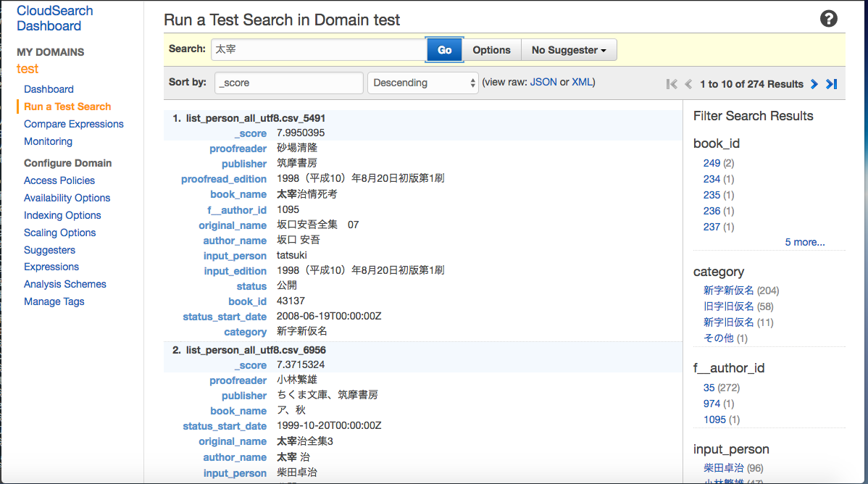Viewport: 868px width, 484px height.
Task: Click publisher value ちくま文庫、筑摩書房
Action: tap(327, 395)
